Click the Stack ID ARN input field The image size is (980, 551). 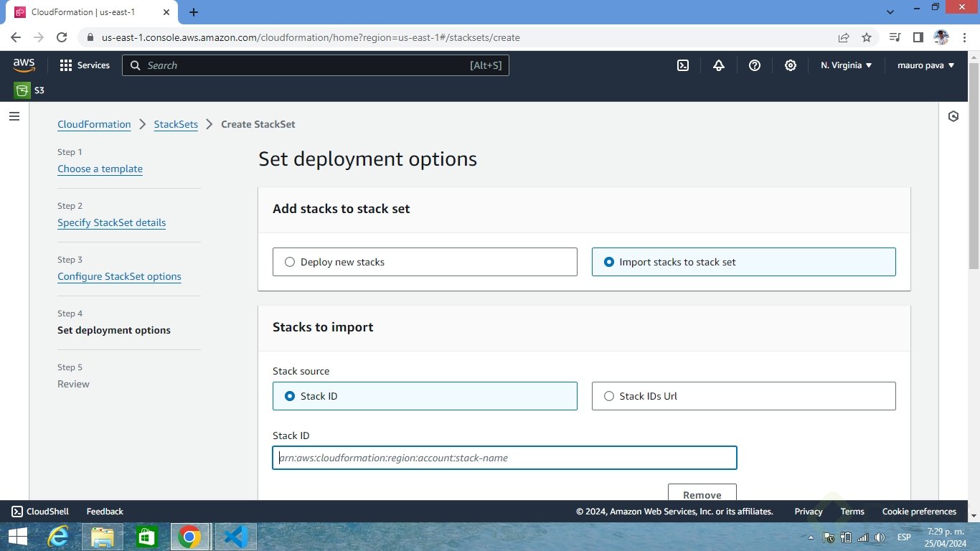[504, 458]
